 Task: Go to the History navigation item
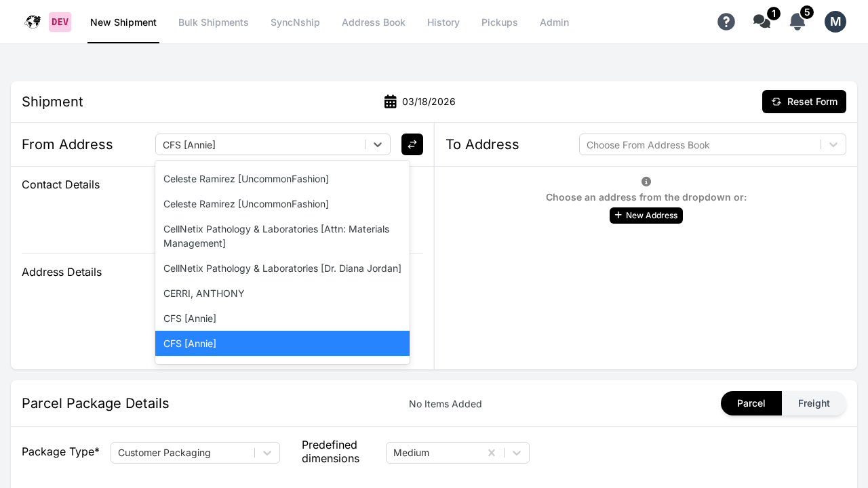443,22
